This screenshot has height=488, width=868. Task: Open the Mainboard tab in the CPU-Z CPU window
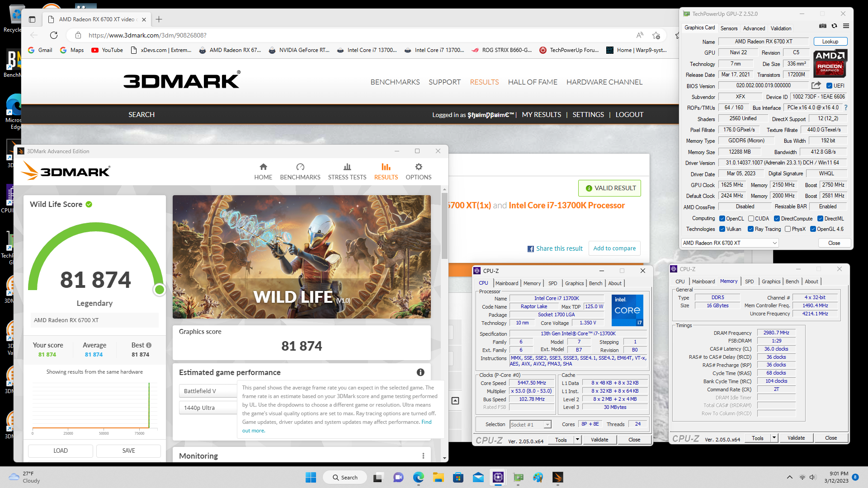point(507,283)
